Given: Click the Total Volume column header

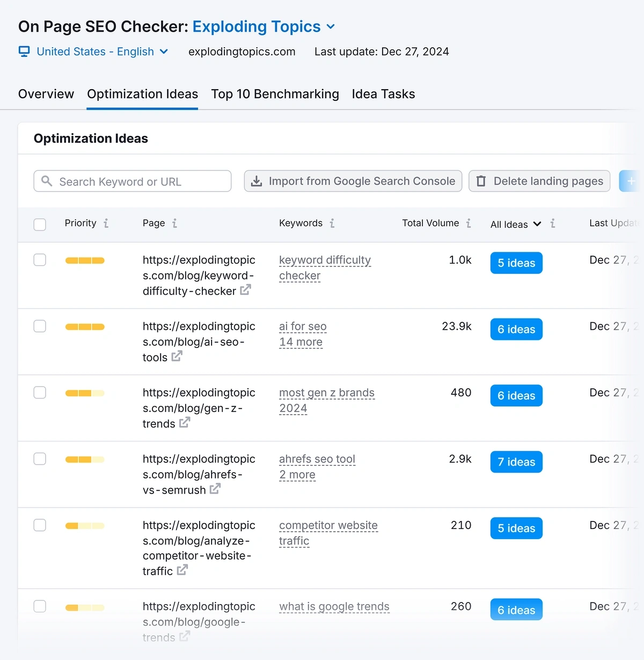Looking at the screenshot, I should pos(430,223).
